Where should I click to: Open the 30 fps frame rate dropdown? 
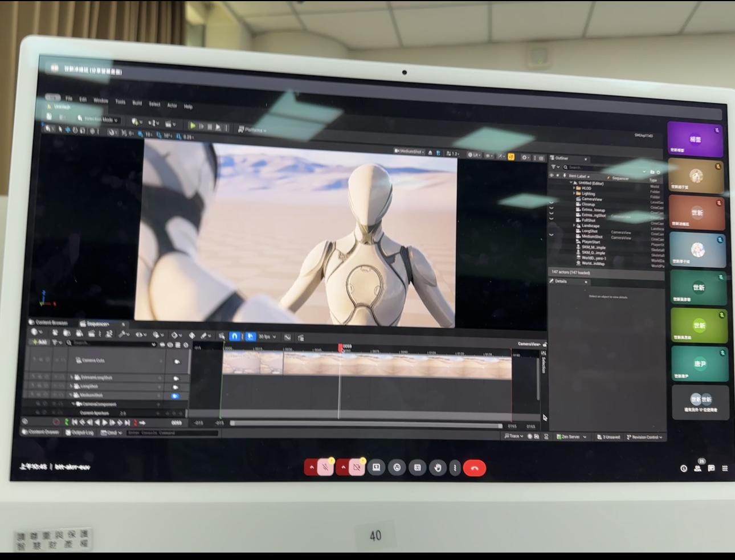267,337
